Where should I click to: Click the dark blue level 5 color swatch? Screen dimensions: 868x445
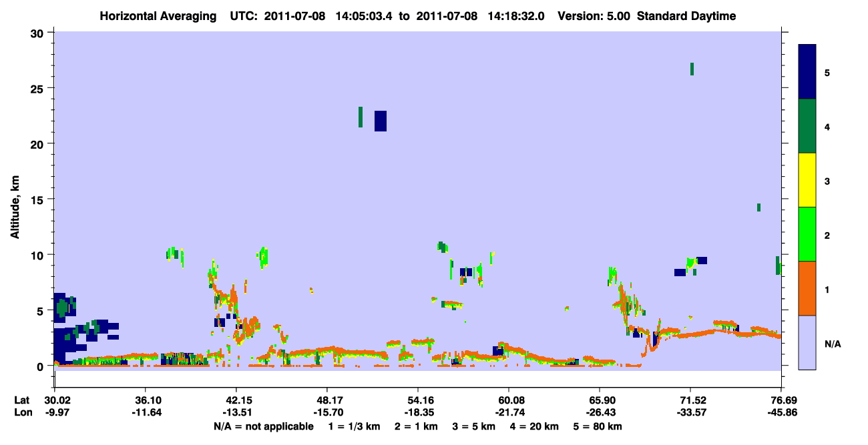click(x=807, y=71)
